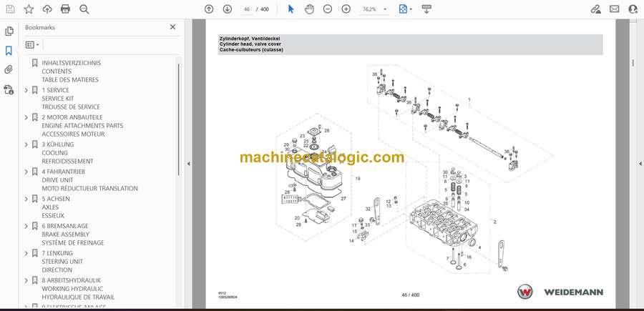Click the cloud upload icon
Screen dimensions: 644x311
point(47,9)
